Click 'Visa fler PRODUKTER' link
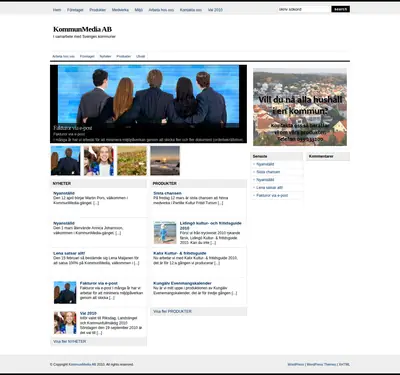The image size is (400, 375). pos(172,311)
